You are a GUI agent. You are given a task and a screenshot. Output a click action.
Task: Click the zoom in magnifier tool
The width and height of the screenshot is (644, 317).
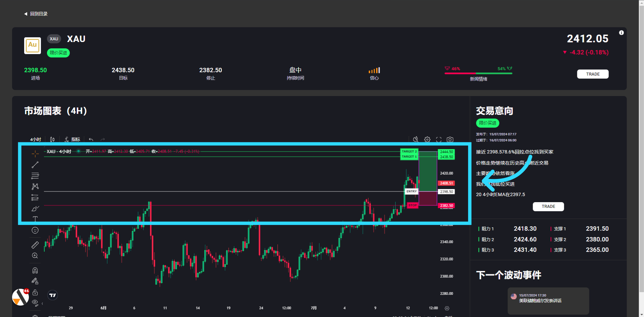tap(35, 256)
